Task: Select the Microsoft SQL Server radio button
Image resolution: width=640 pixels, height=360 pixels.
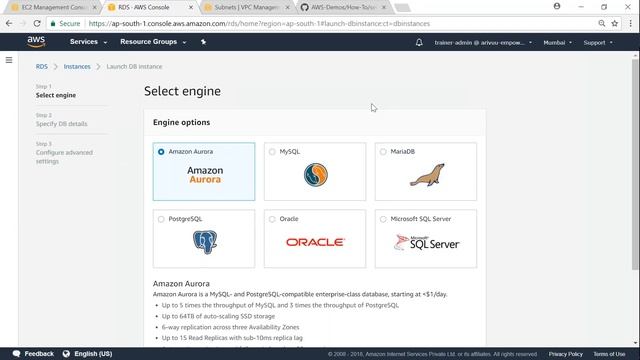Action: (x=383, y=219)
